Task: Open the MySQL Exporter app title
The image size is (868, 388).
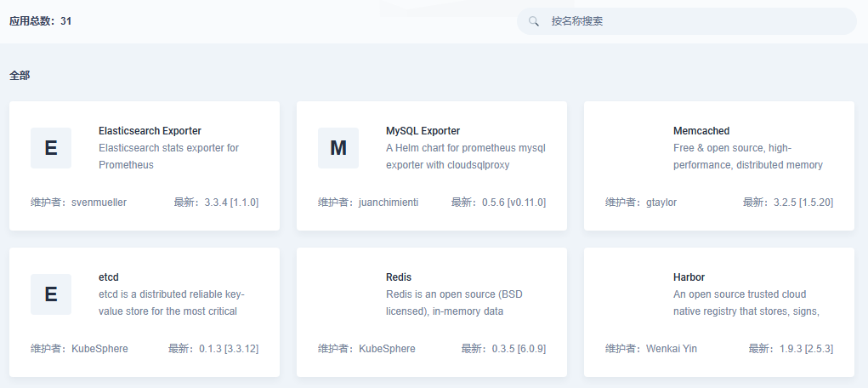Action: pos(423,131)
